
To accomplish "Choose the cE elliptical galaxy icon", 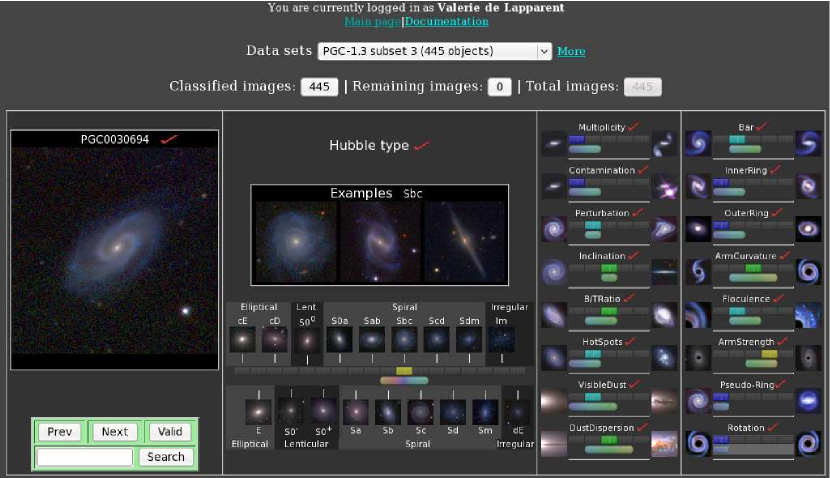I will click(241, 339).
